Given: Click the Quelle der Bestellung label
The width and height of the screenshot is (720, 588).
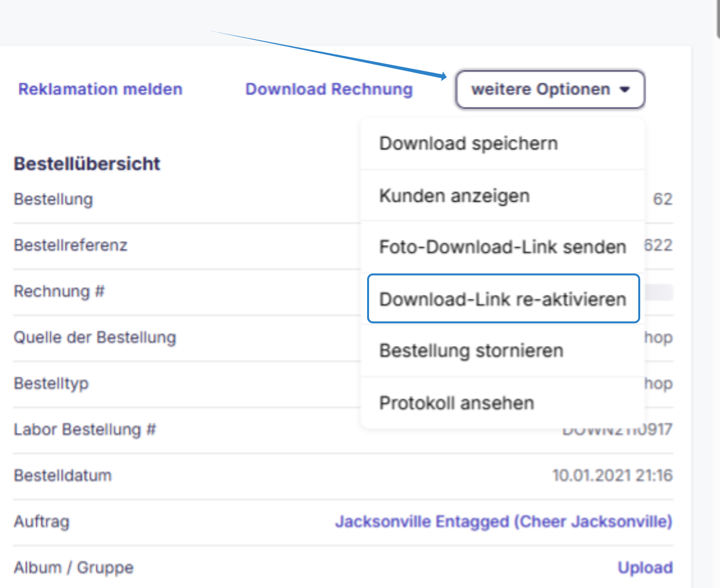Looking at the screenshot, I should tap(95, 337).
